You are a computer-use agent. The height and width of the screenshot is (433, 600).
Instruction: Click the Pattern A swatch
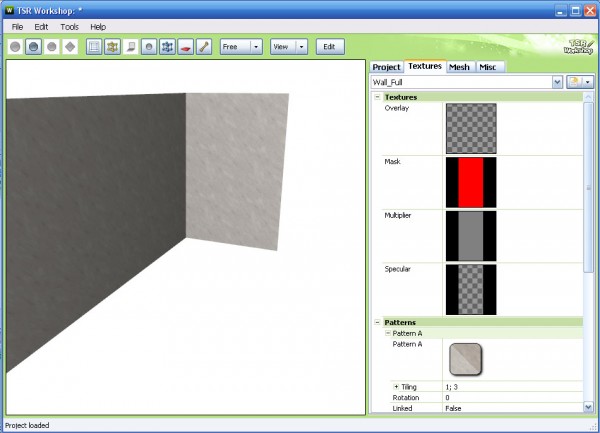(466, 359)
